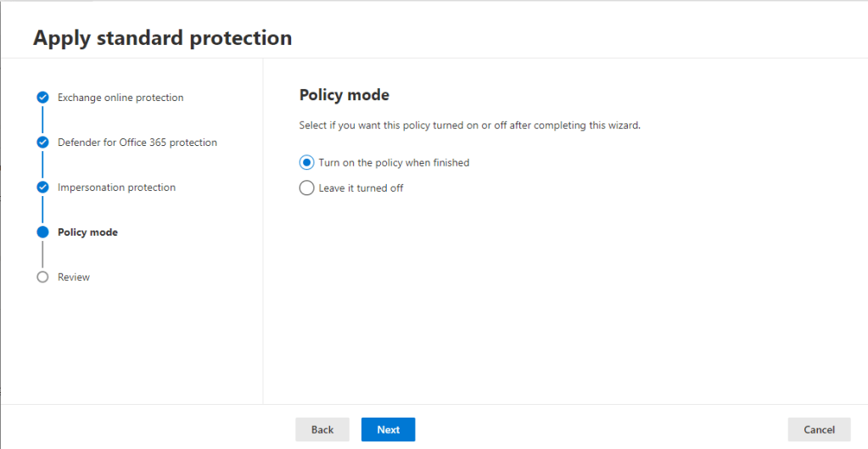Click the completed checkmark for Defender for Office 365
The width and height of the screenshot is (868, 449).
pos(42,143)
